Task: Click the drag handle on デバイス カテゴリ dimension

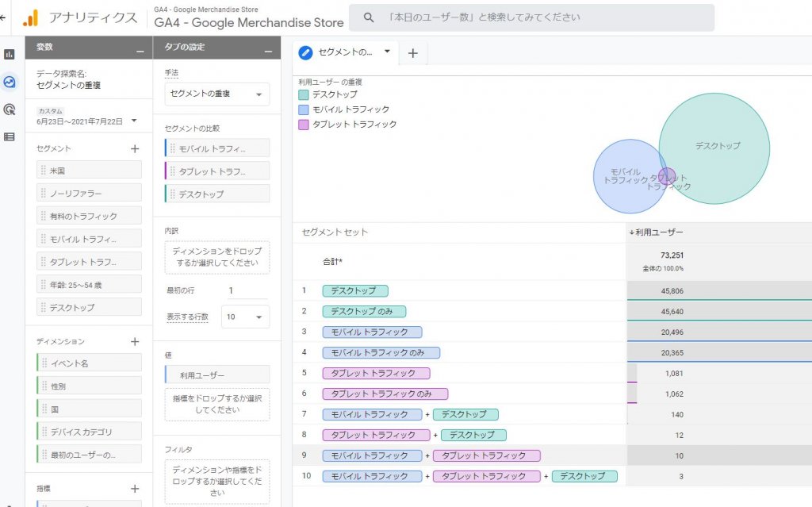Action: 44,432
